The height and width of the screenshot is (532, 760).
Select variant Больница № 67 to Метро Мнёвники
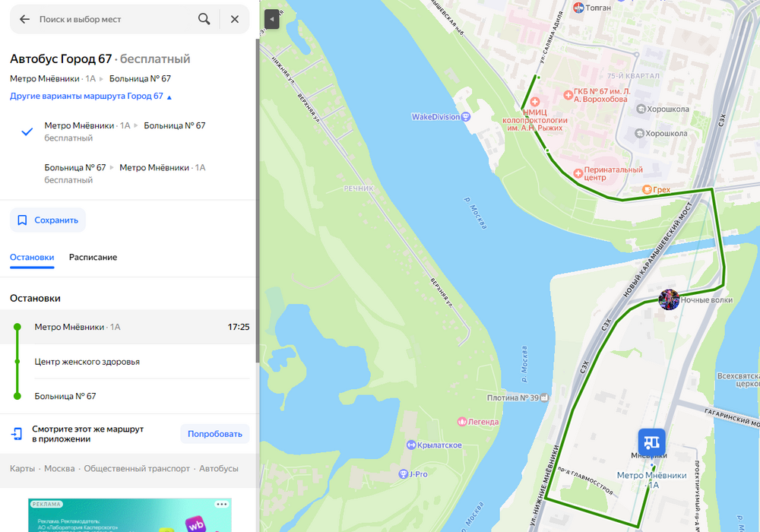point(128,173)
